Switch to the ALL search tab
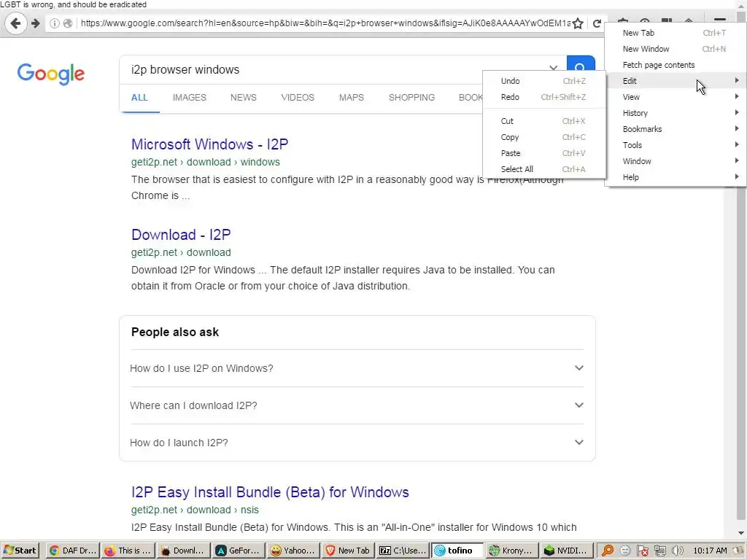Screen dimensions: 747x560 [139, 98]
